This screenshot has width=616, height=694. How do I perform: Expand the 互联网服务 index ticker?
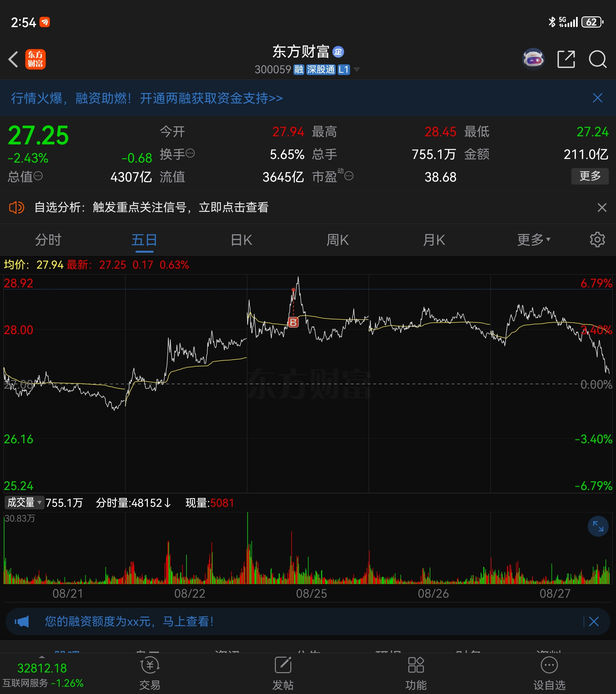pyautogui.click(x=43, y=675)
